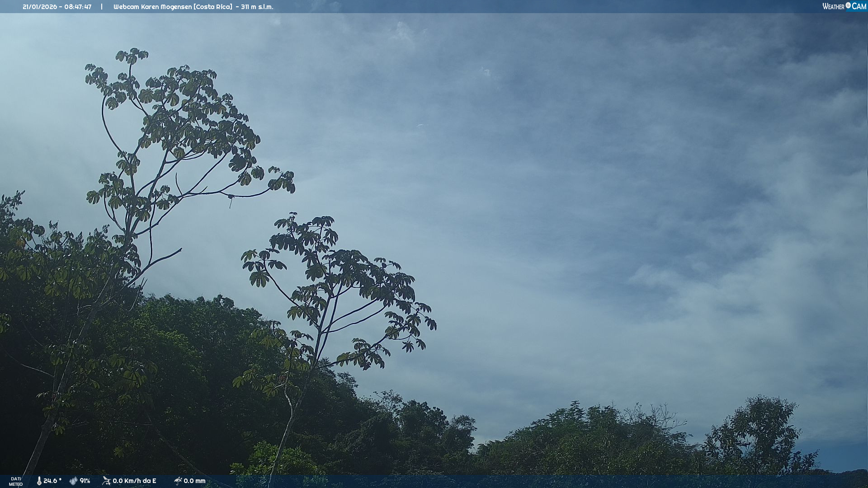This screenshot has height=488, width=868.
Task: Click the thermometer temperature icon
Action: 39,481
